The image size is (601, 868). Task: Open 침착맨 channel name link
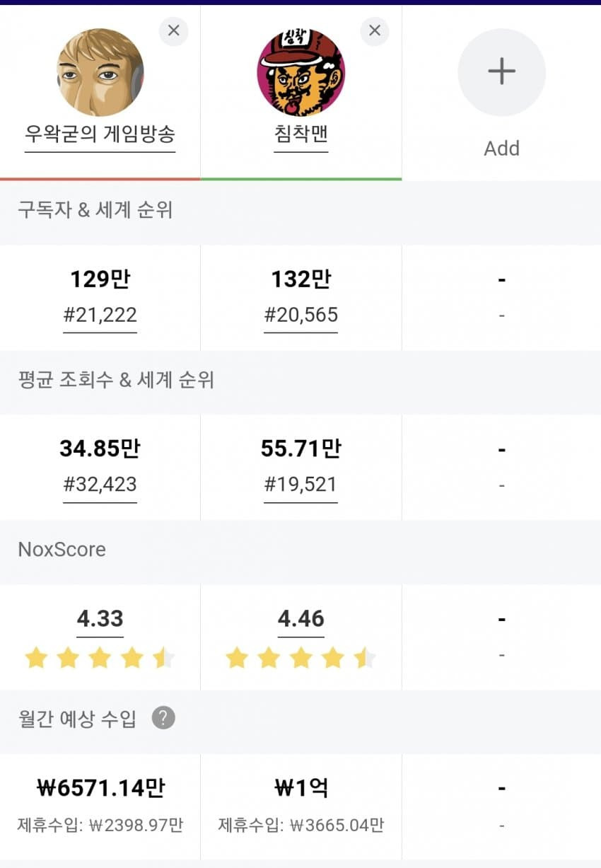click(x=301, y=134)
